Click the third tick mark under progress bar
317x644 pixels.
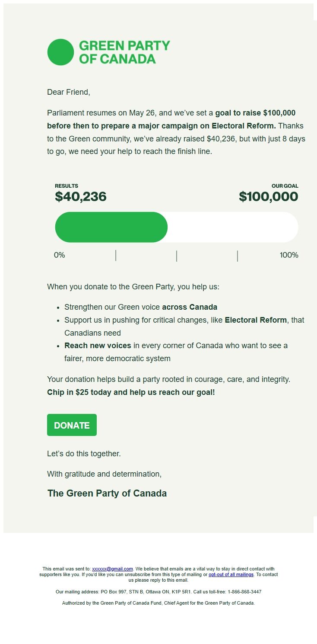(238, 256)
